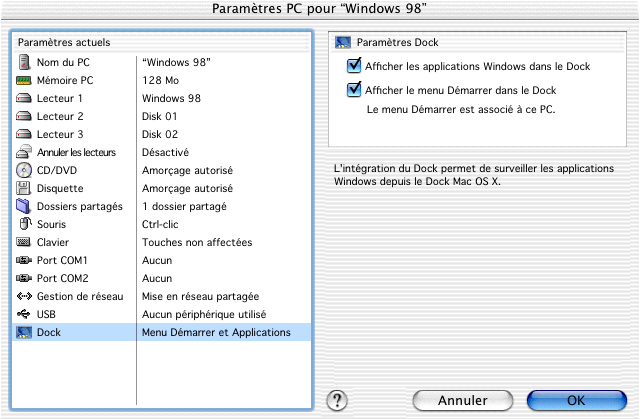Select the "Port COM1" row label
This screenshot has width=640, height=420.
[x=62, y=260]
